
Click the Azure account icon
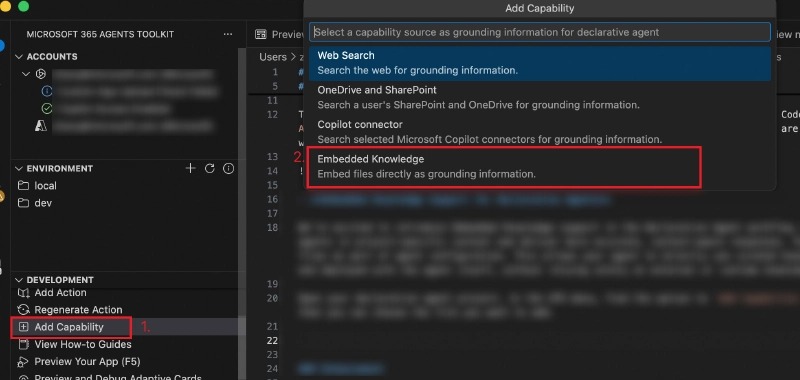(40, 125)
